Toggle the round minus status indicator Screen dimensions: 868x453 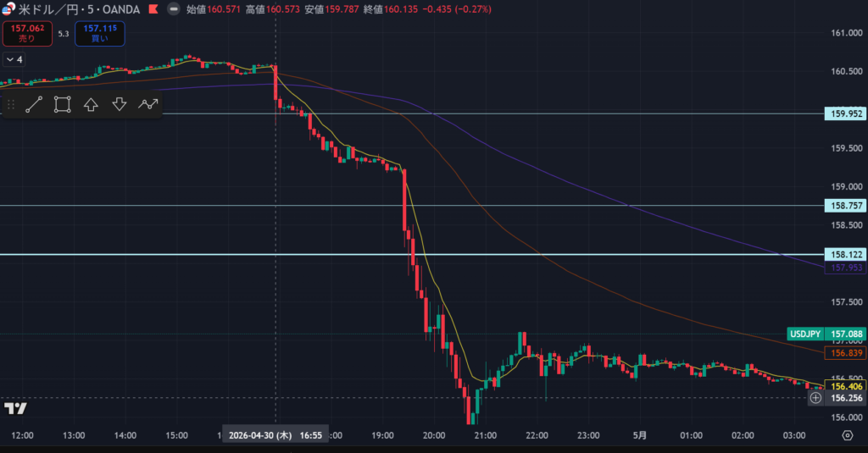tap(173, 9)
